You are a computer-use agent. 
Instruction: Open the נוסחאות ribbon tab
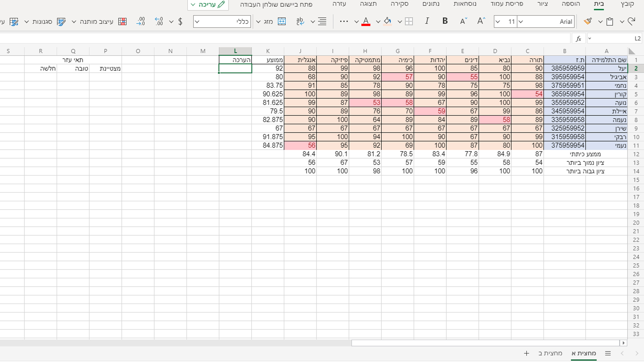coord(465,4)
